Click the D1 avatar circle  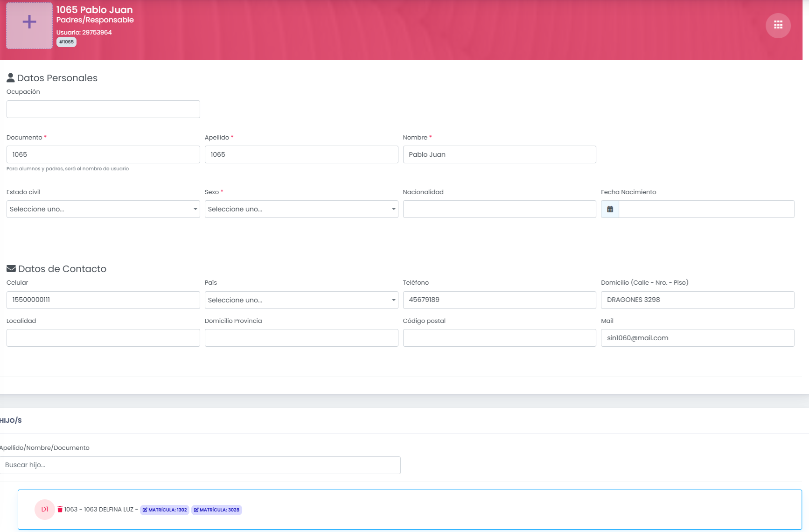45,509
